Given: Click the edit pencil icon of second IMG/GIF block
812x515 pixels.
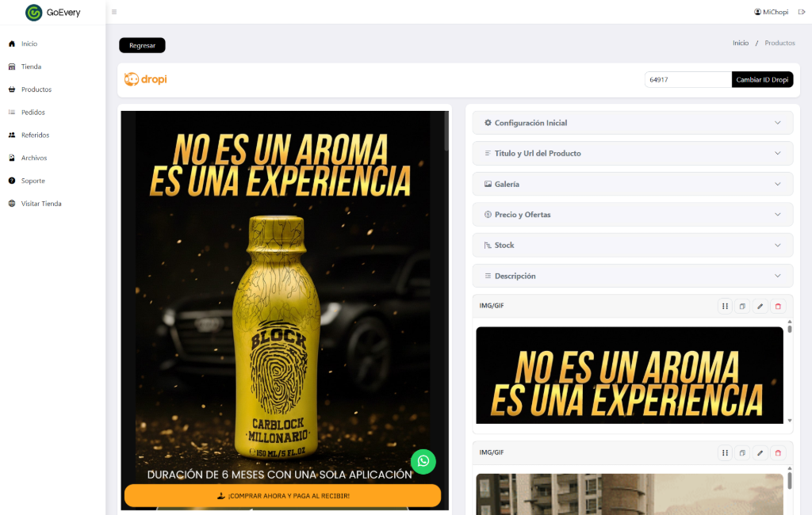Looking at the screenshot, I should [x=760, y=453].
